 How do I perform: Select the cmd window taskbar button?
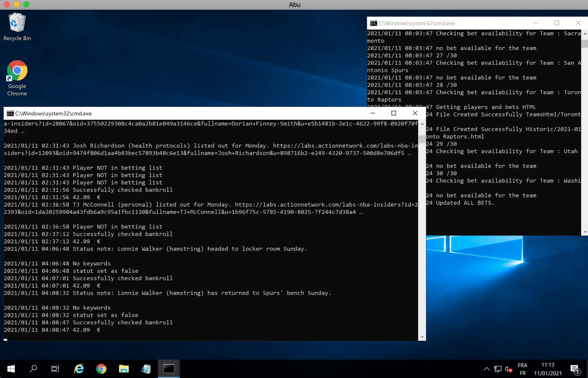[169, 369]
